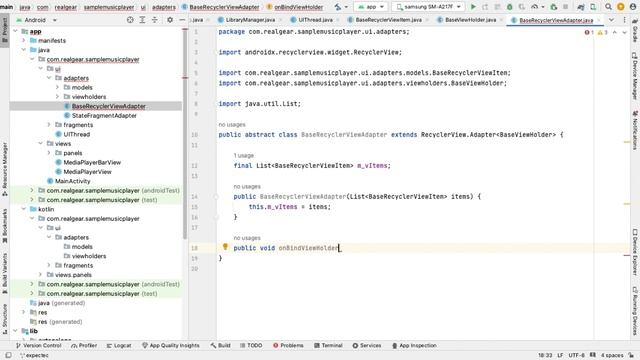The height and width of the screenshot is (360, 640).
Task: Open the Problems tool window
Action: (x=288, y=345)
